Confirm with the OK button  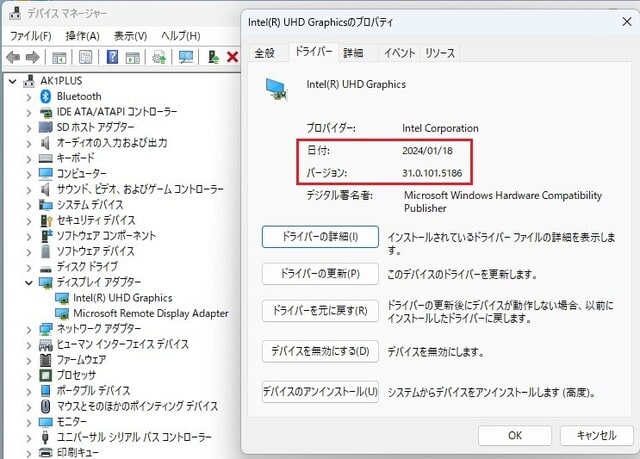coord(515,436)
